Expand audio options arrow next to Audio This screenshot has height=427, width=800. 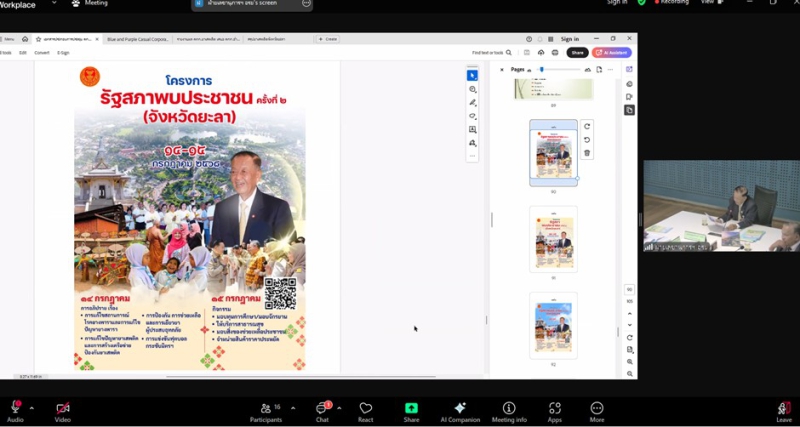coord(31,407)
